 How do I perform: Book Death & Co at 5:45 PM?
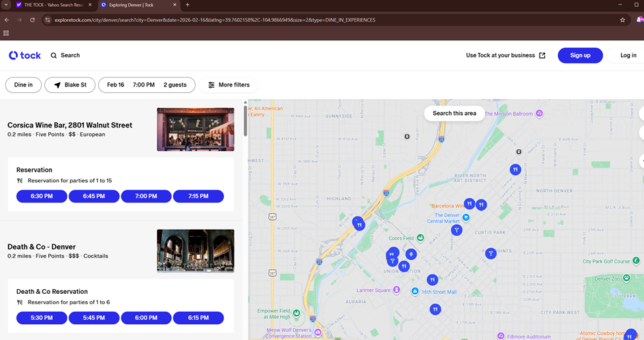pos(94,318)
